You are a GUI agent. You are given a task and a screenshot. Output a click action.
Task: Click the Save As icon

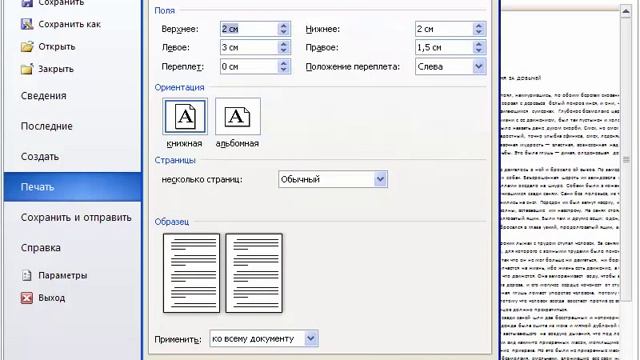pos(27,24)
